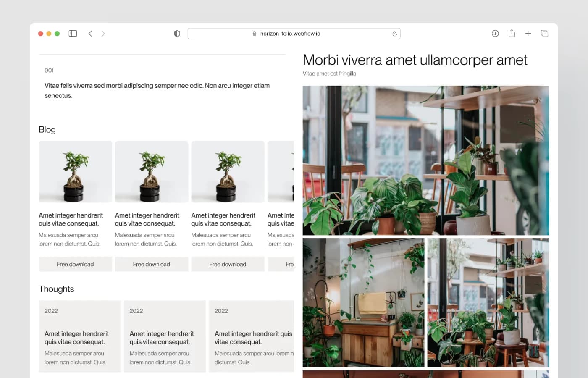Show tab overview icon
The image size is (588, 378).
[545, 34]
